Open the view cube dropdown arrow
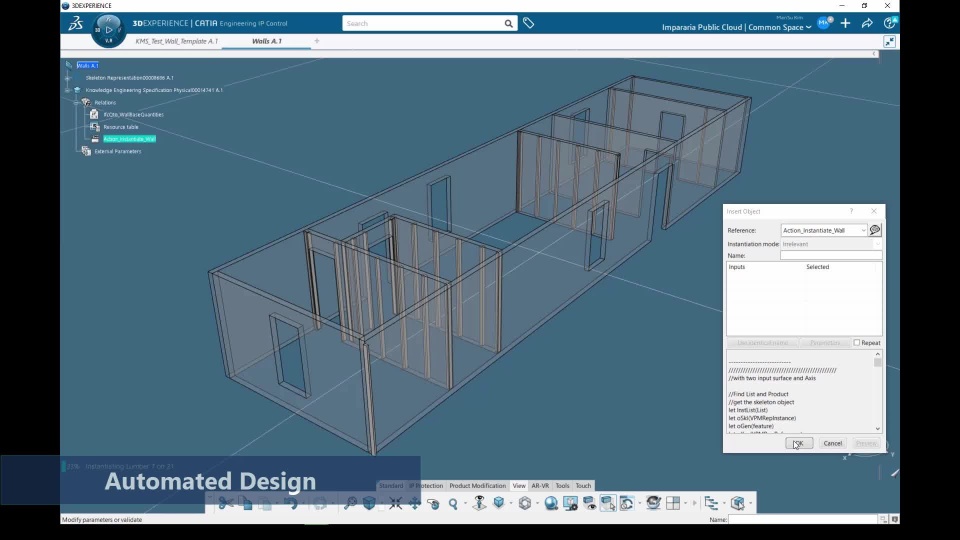960x540 pixels. 511,503
